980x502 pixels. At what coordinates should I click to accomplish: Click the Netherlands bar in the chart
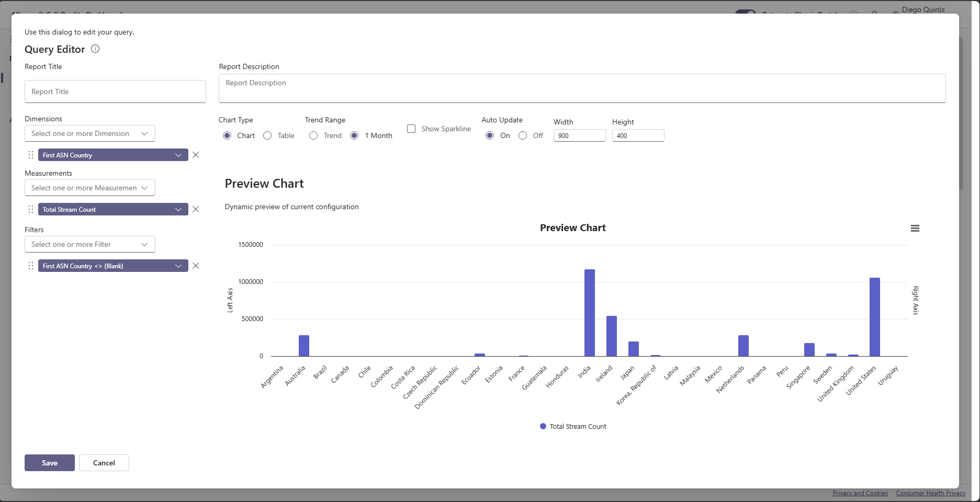pos(744,346)
